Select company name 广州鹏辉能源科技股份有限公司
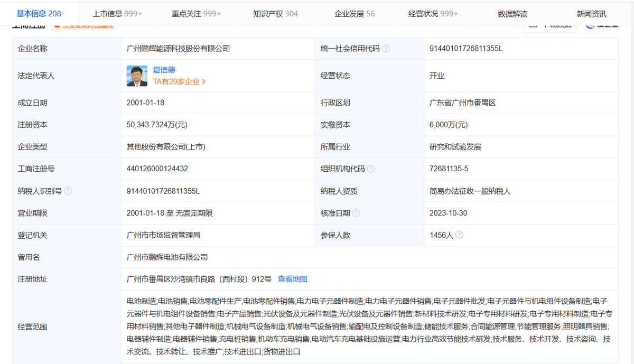Image resolution: width=634 pixels, height=364 pixels. pyautogui.click(x=178, y=49)
